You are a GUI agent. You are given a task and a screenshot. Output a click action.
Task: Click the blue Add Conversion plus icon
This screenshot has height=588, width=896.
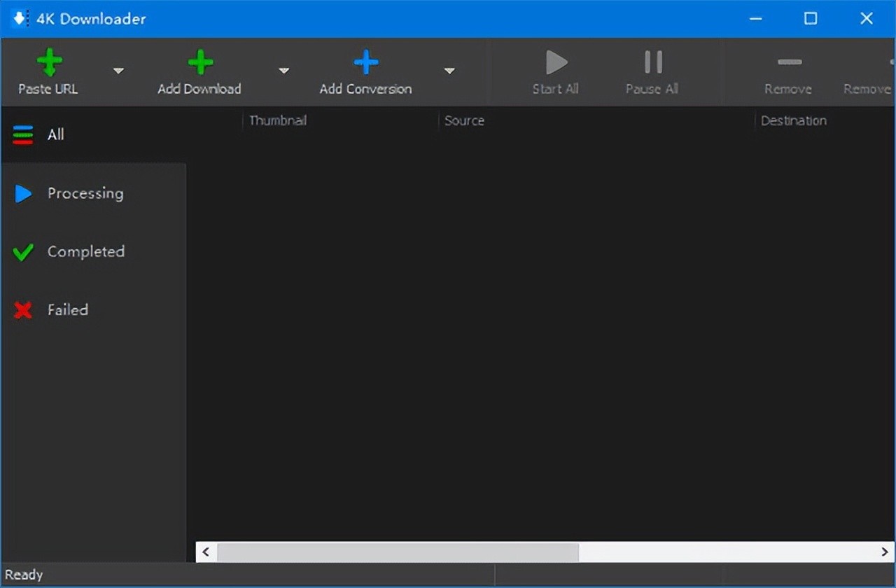[x=365, y=63]
